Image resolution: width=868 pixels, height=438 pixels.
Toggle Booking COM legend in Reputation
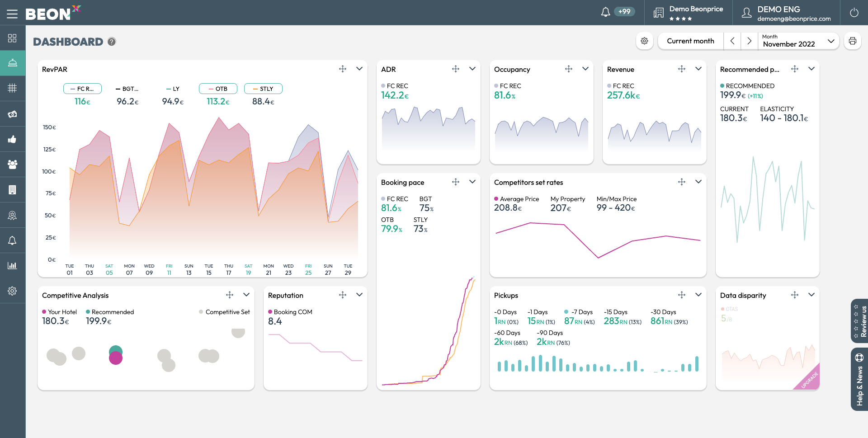click(x=290, y=312)
